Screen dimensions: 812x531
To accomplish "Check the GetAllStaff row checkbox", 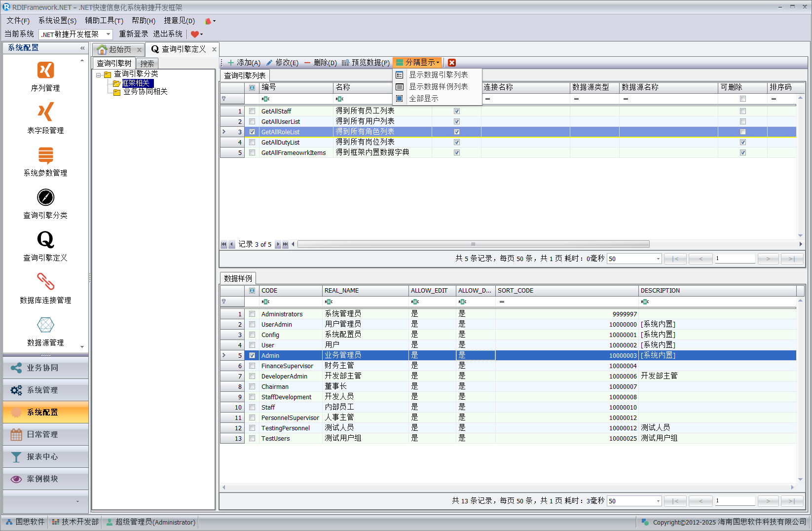I will click(x=252, y=112).
